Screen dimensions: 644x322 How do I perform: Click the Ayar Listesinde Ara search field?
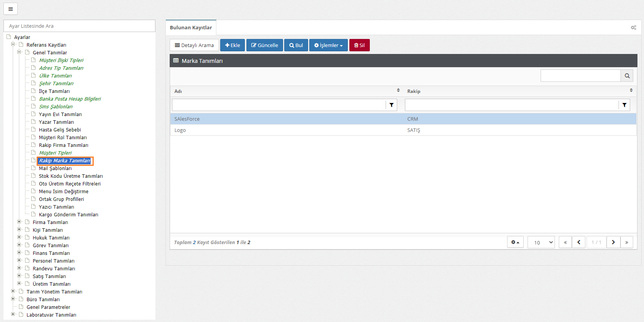click(x=79, y=26)
